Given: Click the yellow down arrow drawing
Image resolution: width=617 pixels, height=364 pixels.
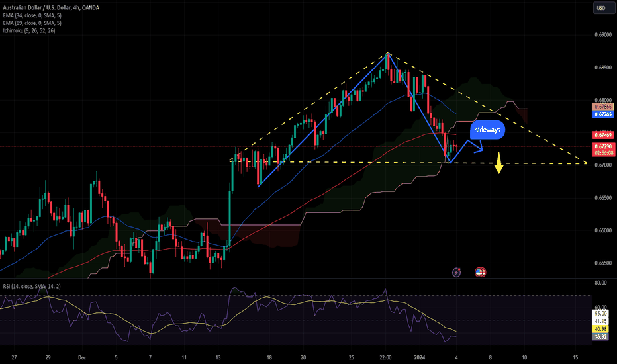Looking at the screenshot, I should [499, 163].
